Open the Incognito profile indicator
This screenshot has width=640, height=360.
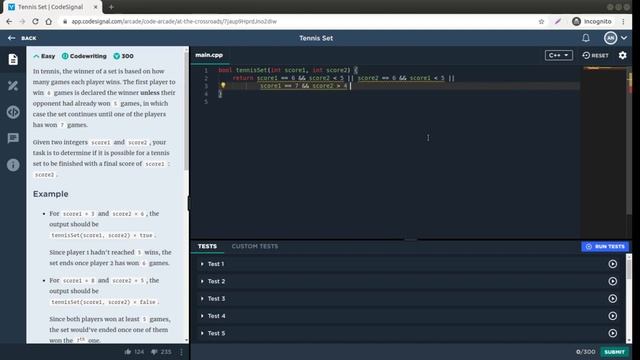point(592,22)
